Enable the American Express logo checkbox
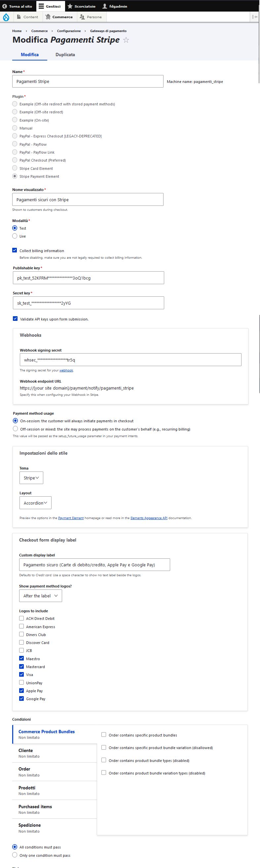Viewport: 260px width, 868px height. tap(21, 626)
